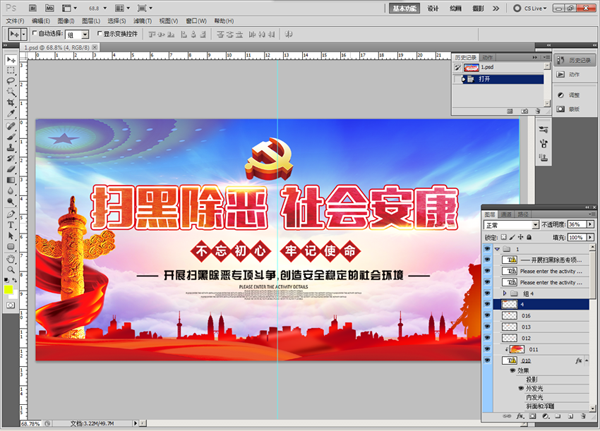Hide layer 011 with its eye icon

(487, 349)
